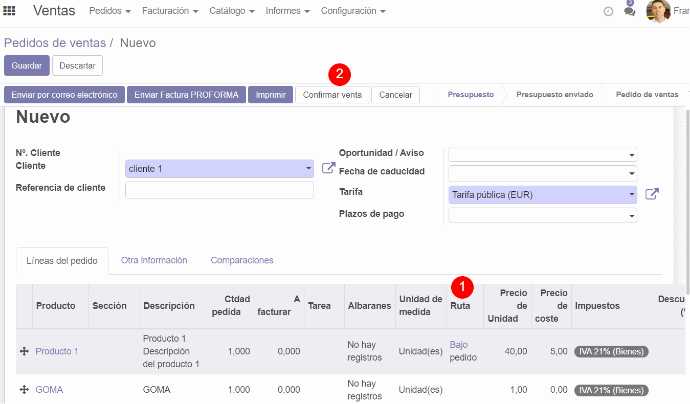Open the Tarifa external link icon

point(652,194)
